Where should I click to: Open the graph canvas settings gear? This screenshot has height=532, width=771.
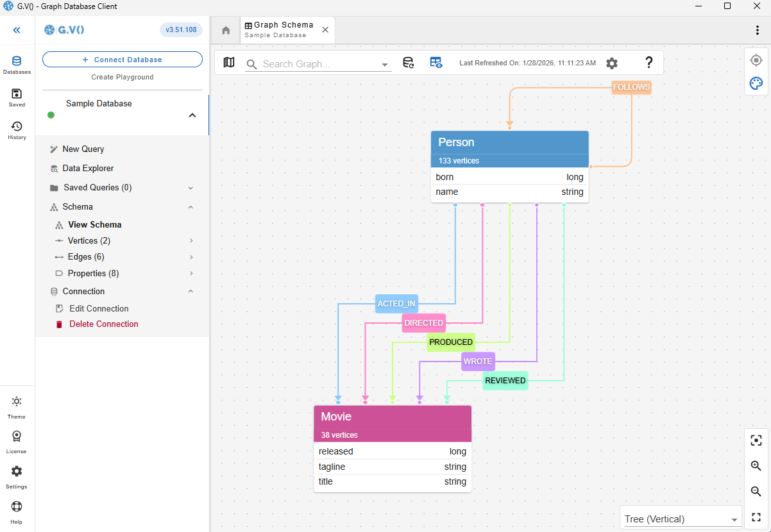point(611,63)
